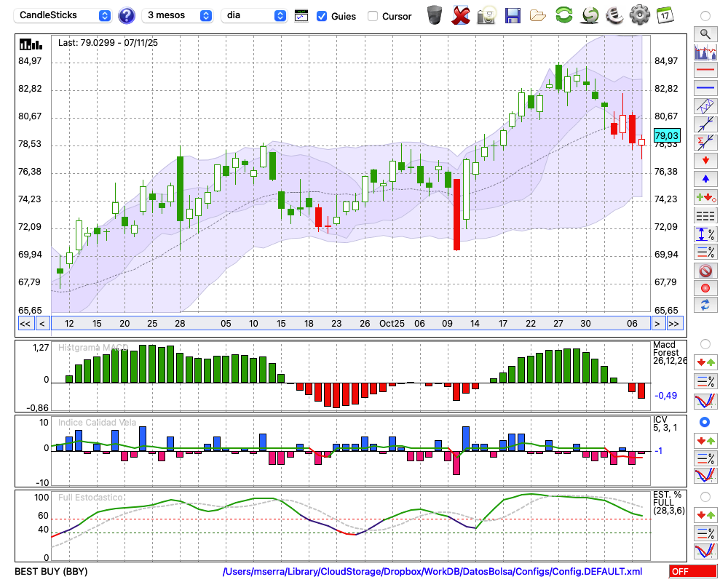The width and height of the screenshot is (728, 582).
Task: Click the triple dashed lines tool
Action: click(x=705, y=215)
